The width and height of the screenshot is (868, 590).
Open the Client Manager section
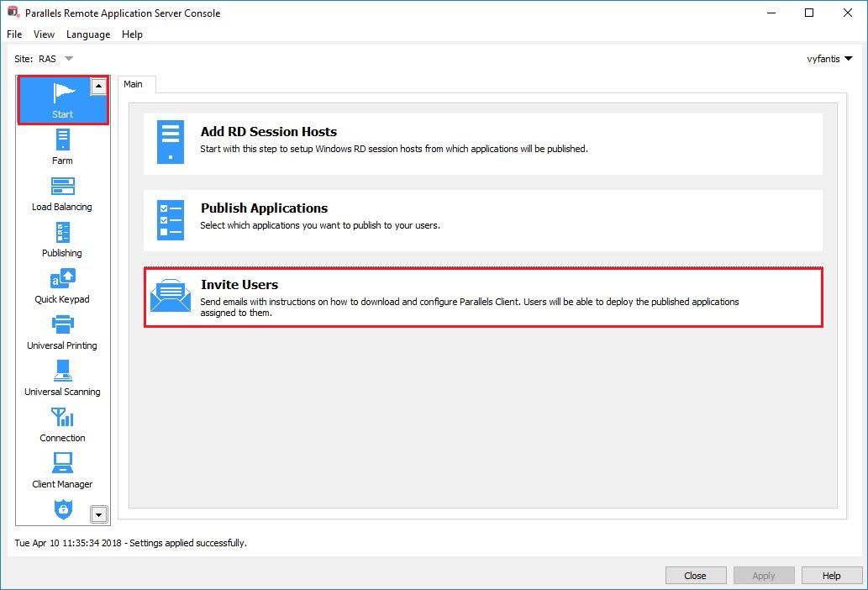click(x=62, y=469)
